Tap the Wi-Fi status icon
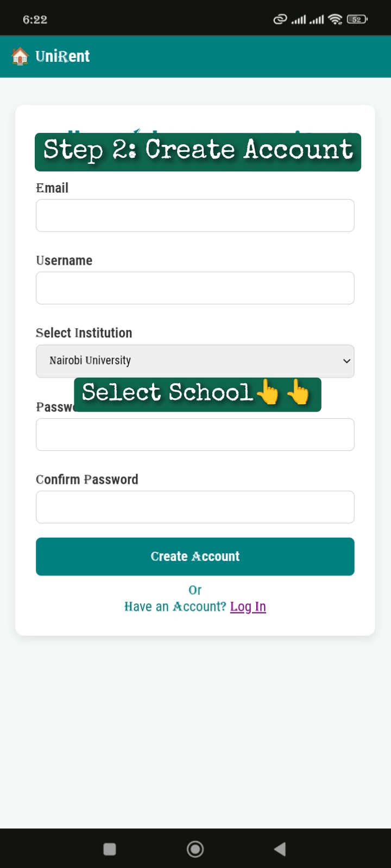 [336, 20]
